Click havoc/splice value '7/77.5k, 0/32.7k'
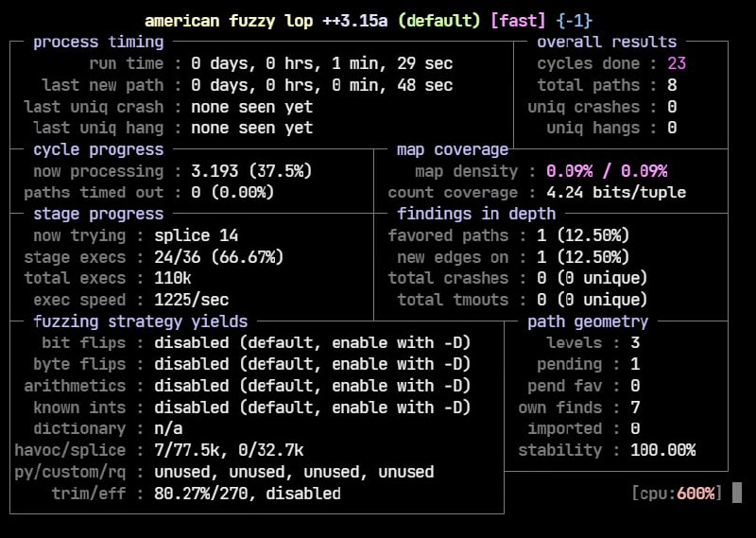 [229, 451]
